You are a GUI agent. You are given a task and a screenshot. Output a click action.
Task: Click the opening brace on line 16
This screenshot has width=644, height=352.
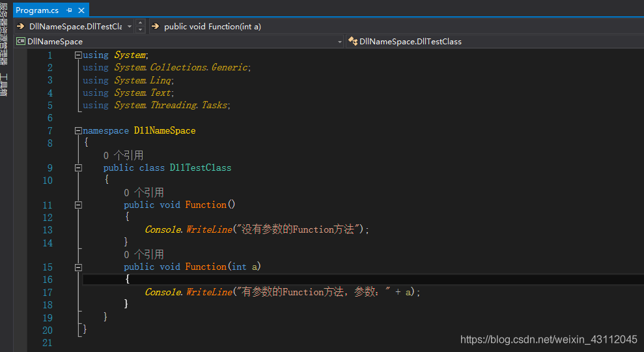click(x=128, y=279)
